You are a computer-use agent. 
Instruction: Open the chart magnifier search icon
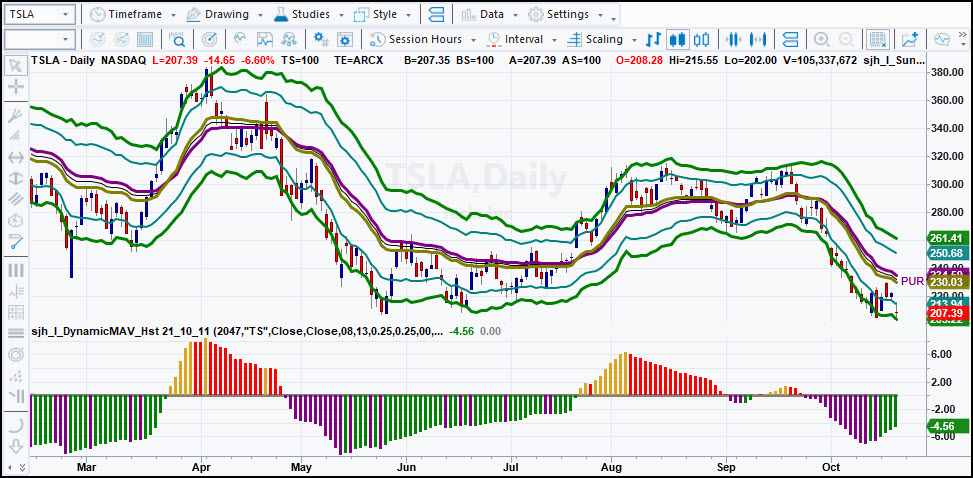pos(177,39)
